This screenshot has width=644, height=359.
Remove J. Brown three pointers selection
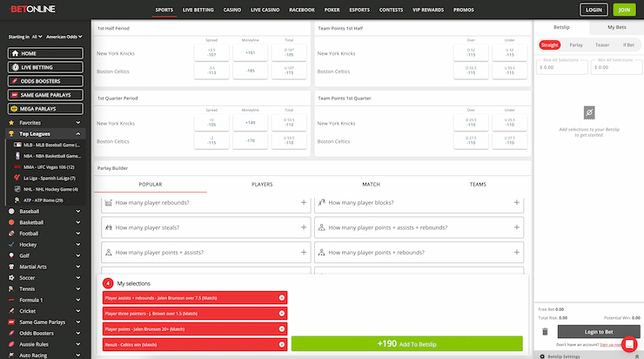(282, 314)
